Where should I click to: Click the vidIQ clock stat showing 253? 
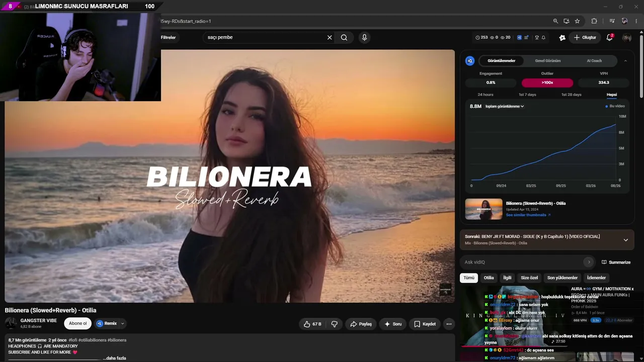[x=481, y=37]
